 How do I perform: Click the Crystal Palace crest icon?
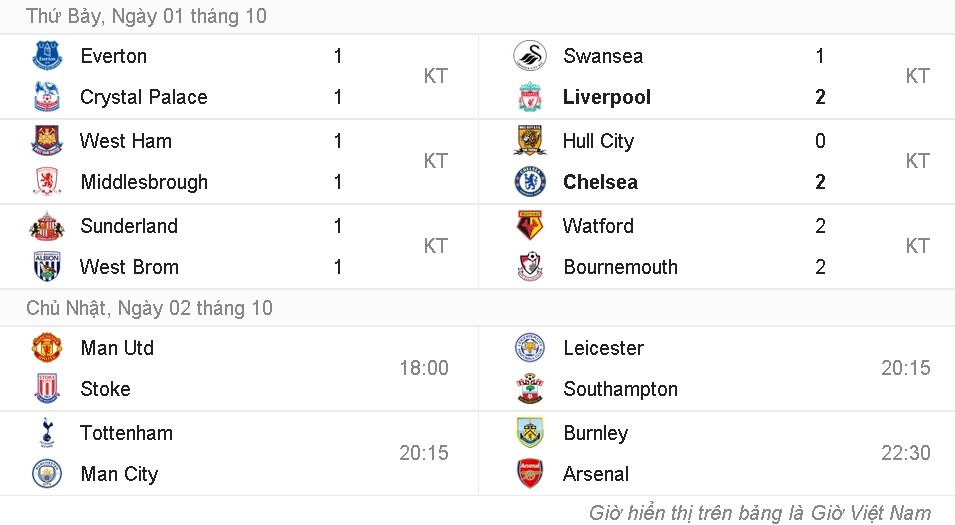click(x=47, y=97)
